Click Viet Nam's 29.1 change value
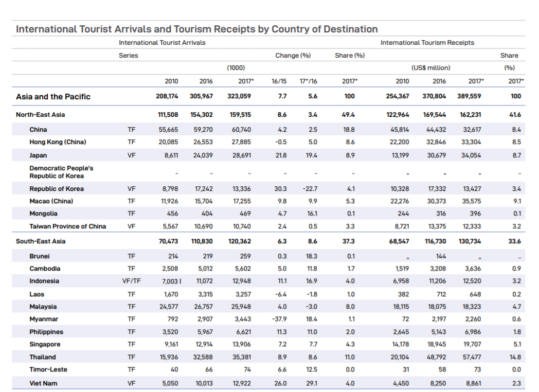This screenshot has width=539, height=392. 312,383
